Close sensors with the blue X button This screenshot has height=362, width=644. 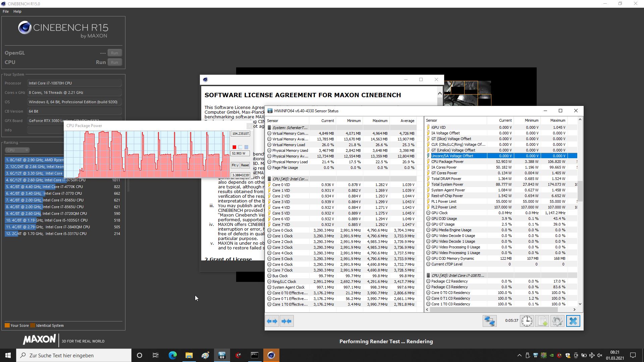pos(573,321)
